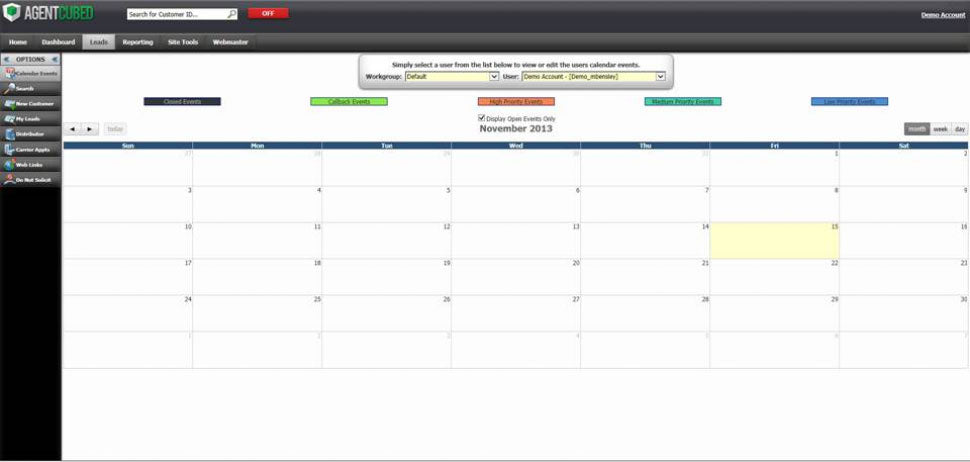Go to the next month
The height and width of the screenshot is (462, 970).
[x=91, y=129]
